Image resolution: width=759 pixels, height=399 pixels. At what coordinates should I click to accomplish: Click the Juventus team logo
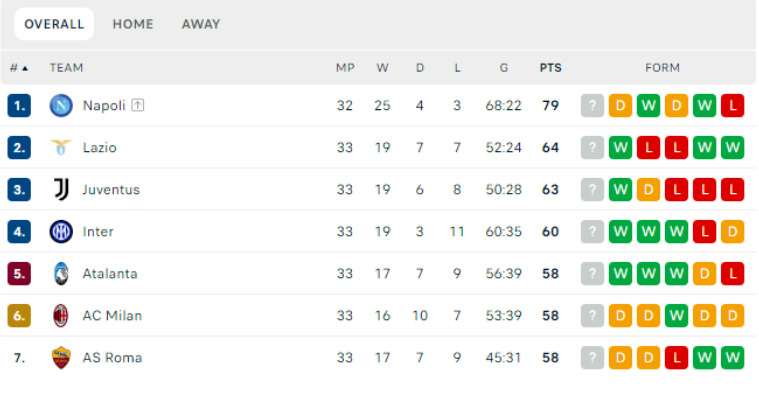[x=61, y=189]
